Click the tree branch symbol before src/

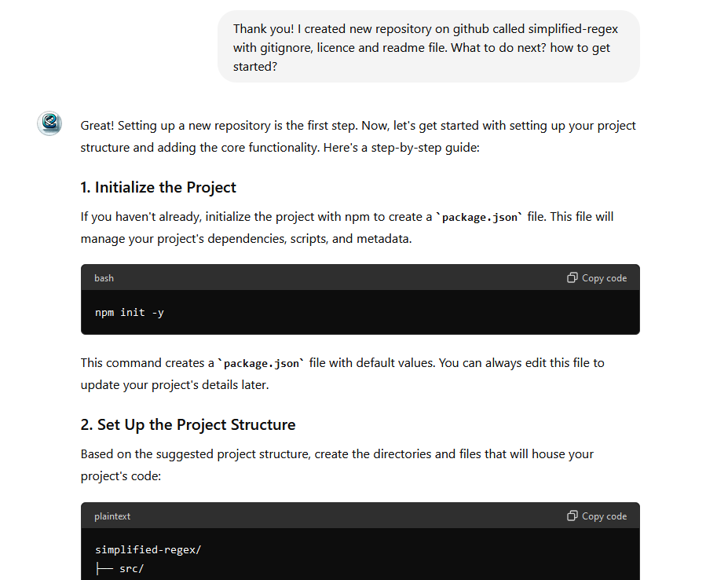tap(104, 568)
